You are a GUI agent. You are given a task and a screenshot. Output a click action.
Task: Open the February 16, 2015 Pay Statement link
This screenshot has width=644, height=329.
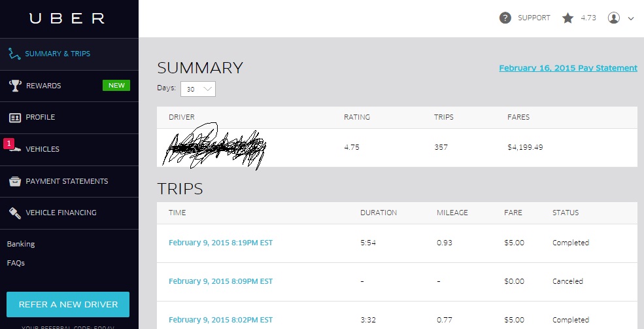[568, 68]
